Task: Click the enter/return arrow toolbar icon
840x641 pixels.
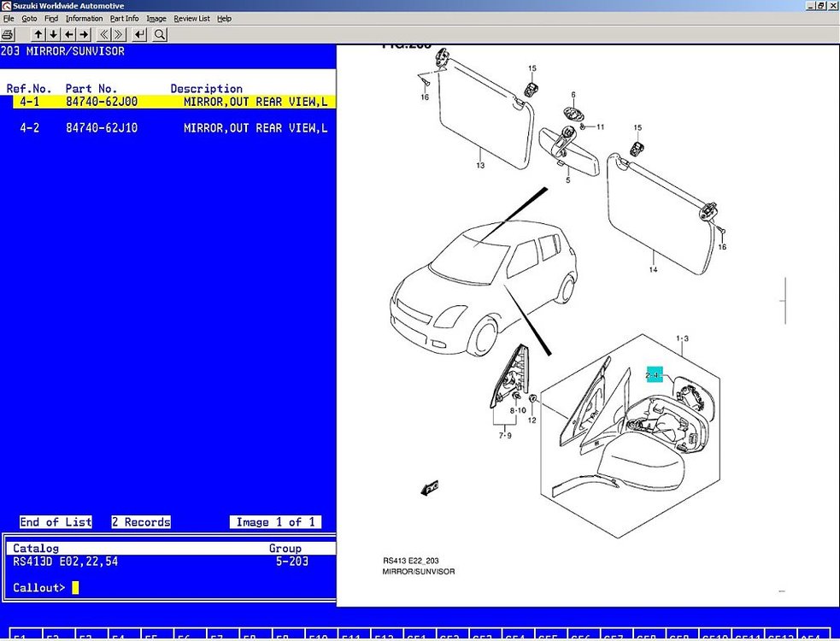Action: pyautogui.click(x=140, y=35)
